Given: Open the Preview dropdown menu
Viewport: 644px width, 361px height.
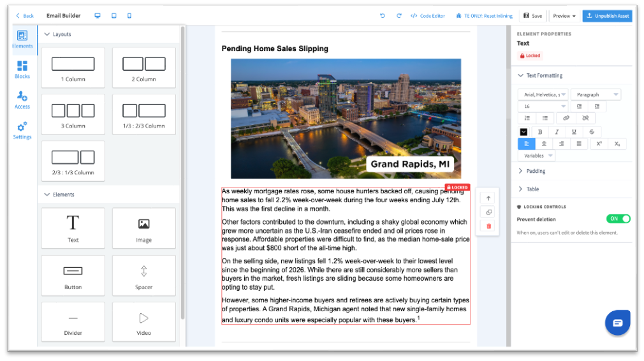Looking at the screenshot, I should point(564,15).
